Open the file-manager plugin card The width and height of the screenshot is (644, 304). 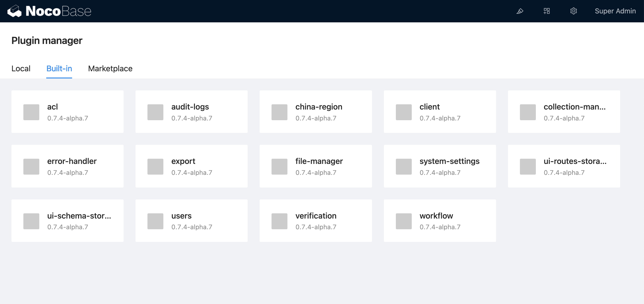coord(316,166)
